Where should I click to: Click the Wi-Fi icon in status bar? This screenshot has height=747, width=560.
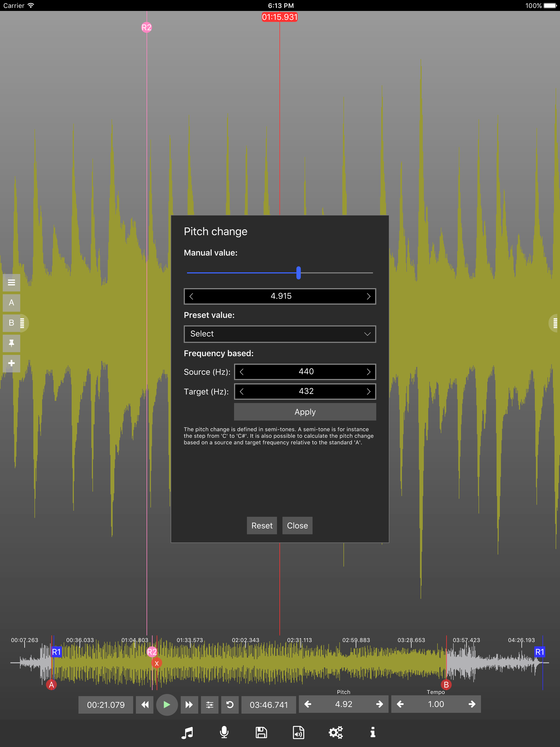coord(31,5)
